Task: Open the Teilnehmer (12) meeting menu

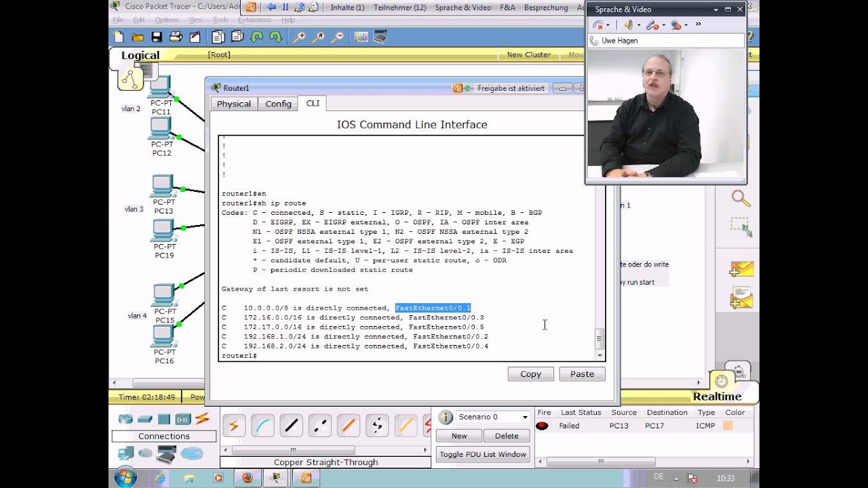Action: 400,7
